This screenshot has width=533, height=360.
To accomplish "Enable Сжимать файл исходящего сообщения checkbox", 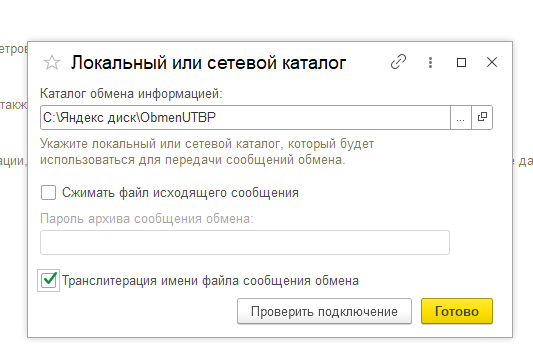I will point(48,193).
